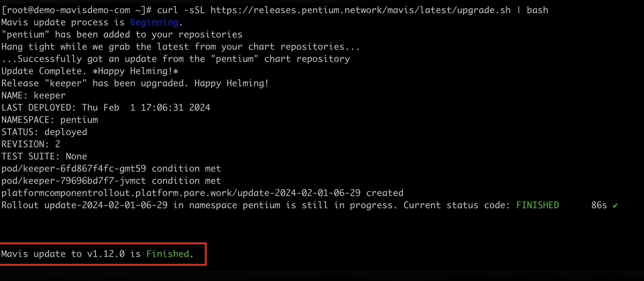644x281 pixels.
Task: Click the 86s elapsed time text
Action: pos(599,205)
